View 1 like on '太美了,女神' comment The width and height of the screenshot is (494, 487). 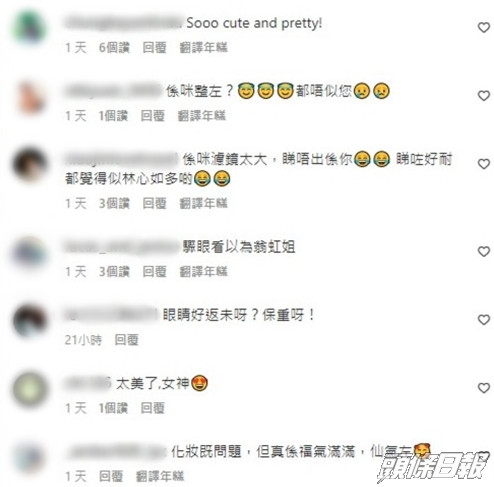(113, 408)
